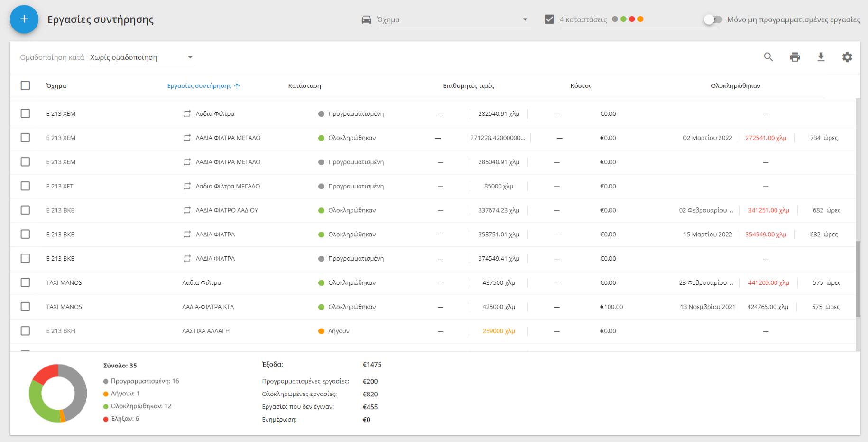Click the table vertical scrollbar thumb
The width and height of the screenshot is (868, 442).
(858, 279)
